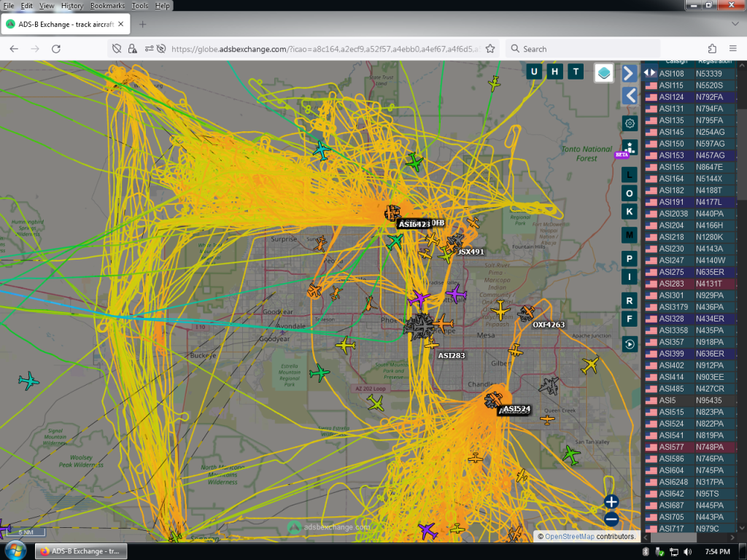Open the site security padlock icon
The image size is (747, 560).
133,49
